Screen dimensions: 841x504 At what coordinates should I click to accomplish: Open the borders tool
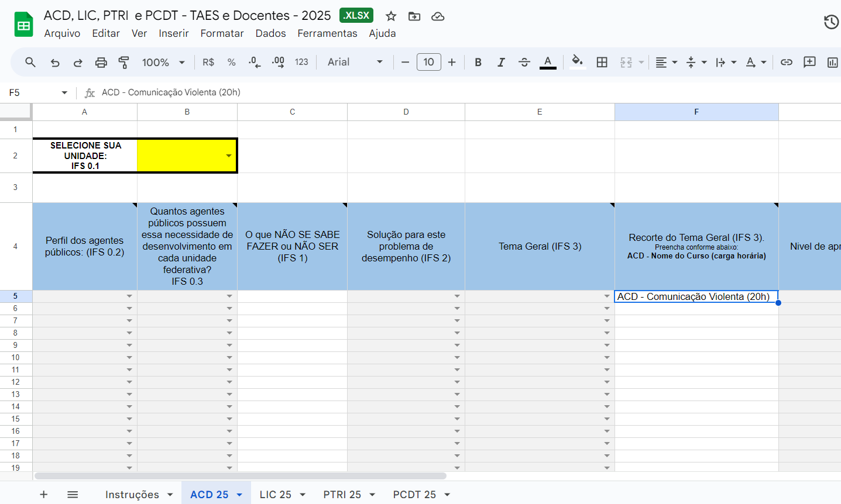pos(602,62)
